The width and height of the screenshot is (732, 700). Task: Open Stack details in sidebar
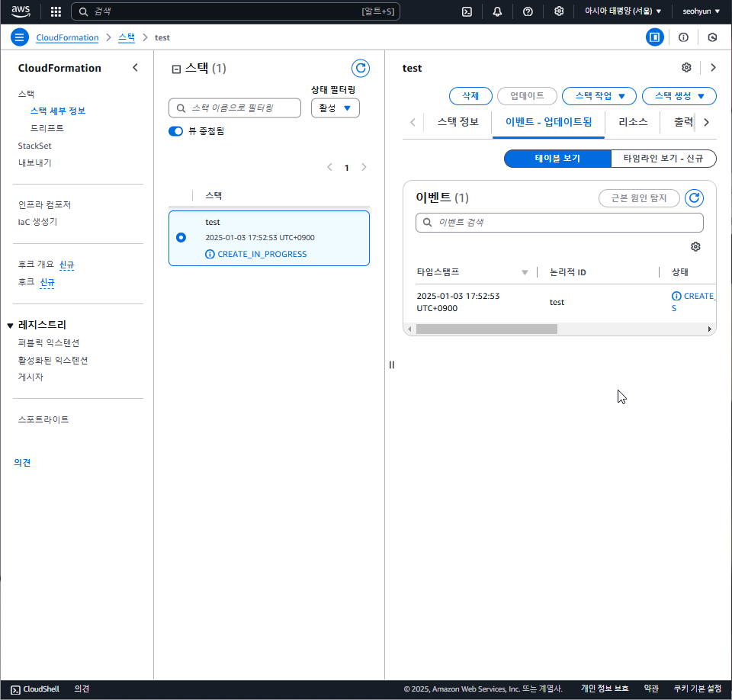[58, 111]
